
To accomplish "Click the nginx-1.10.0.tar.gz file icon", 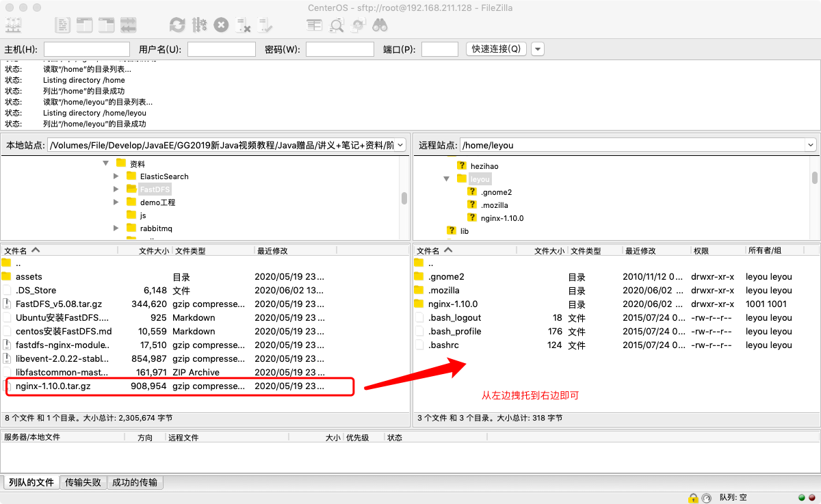I will tap(7, 386).
